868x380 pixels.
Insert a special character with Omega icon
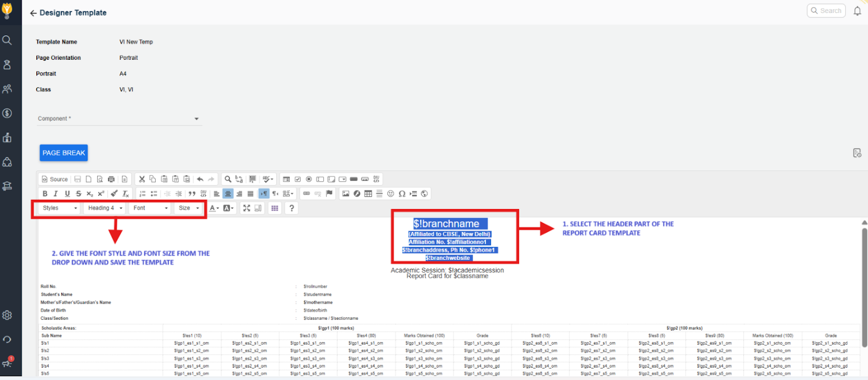[x=402, y=194]
